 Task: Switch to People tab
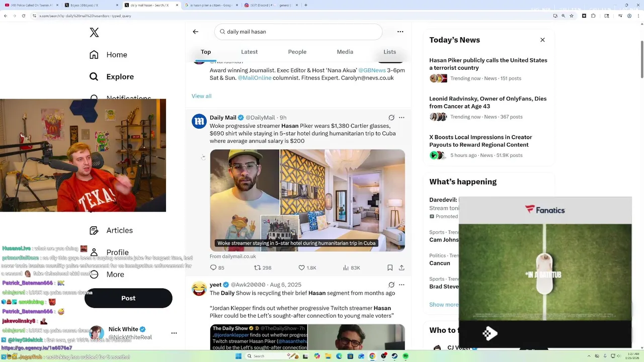tap(297, 52)
